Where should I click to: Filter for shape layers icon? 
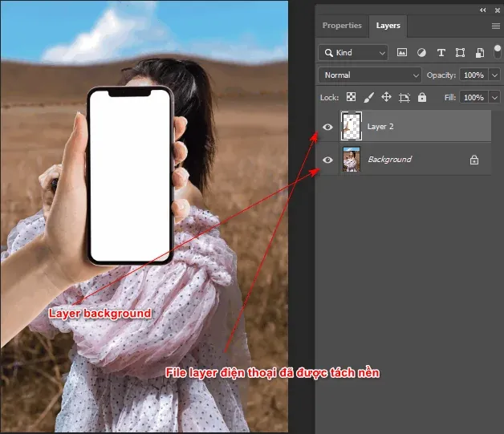tap(460, 53)
